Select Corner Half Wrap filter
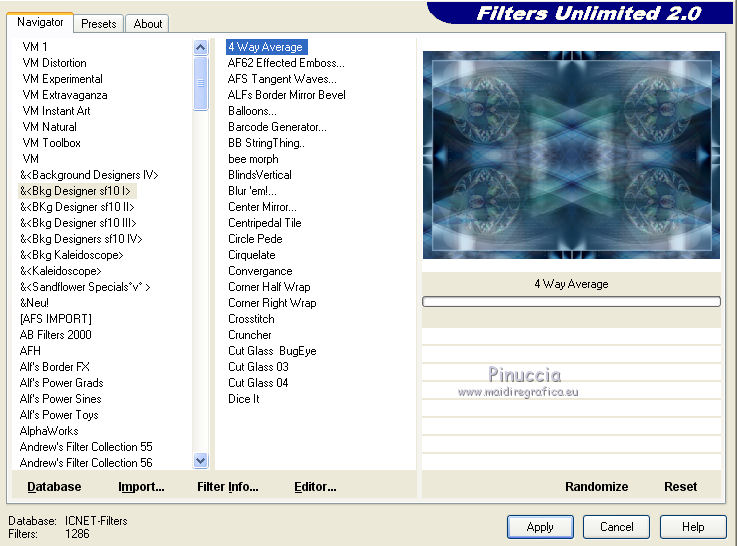 269,287
